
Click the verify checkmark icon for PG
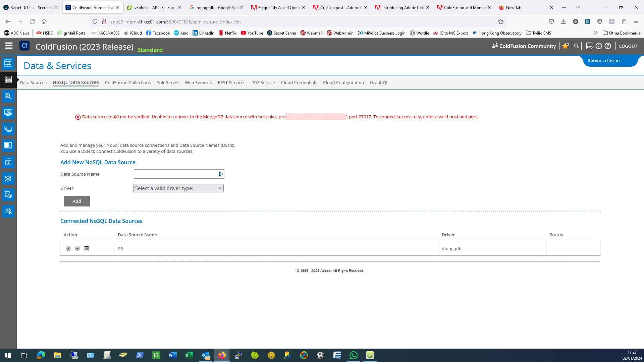77,248
